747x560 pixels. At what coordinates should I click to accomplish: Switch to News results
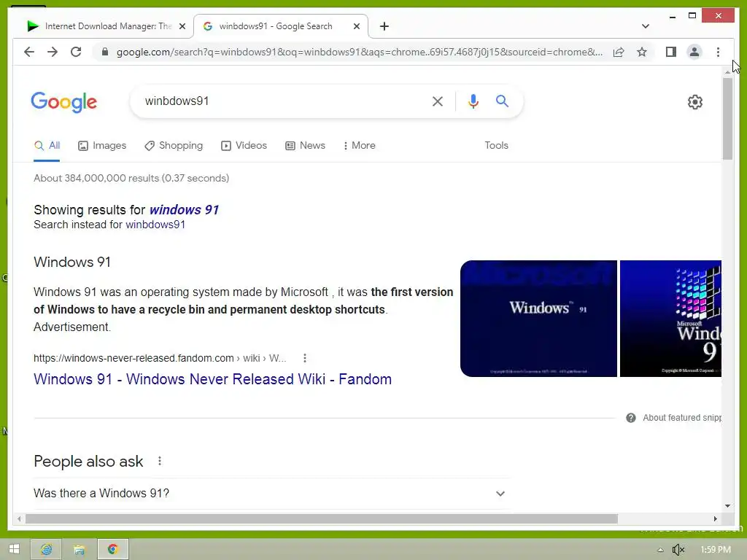pyautogui.click(x=305, y=146)
